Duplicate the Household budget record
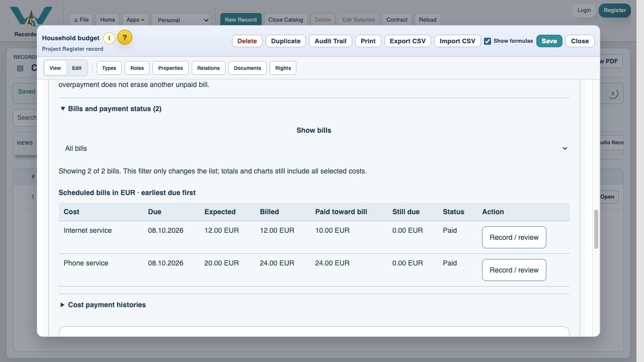The height and width of the screenshot is (362, 644). pos(286,41)
